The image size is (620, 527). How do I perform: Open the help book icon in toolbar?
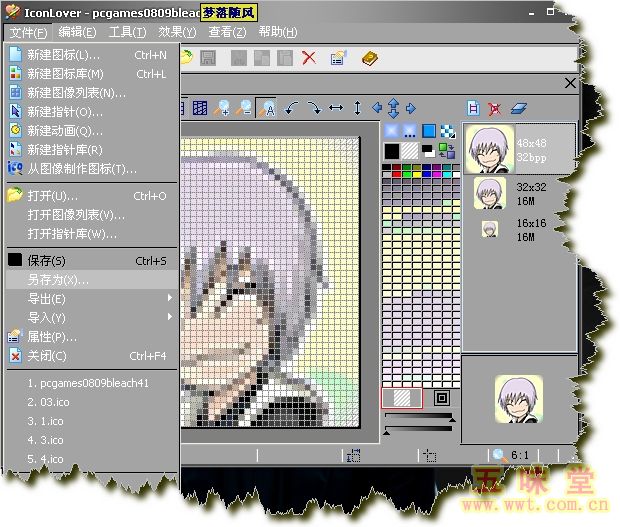pyautogui.click(x=369, y=58)
